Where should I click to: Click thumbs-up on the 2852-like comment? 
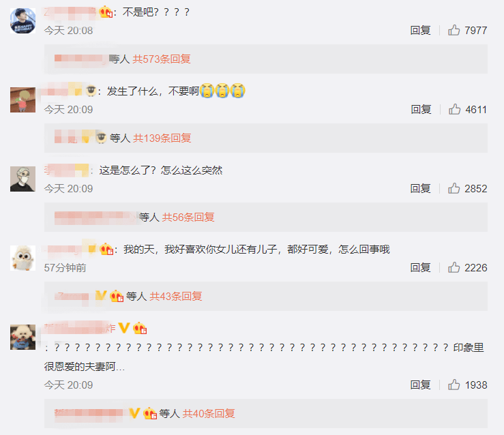coord(454,188)
